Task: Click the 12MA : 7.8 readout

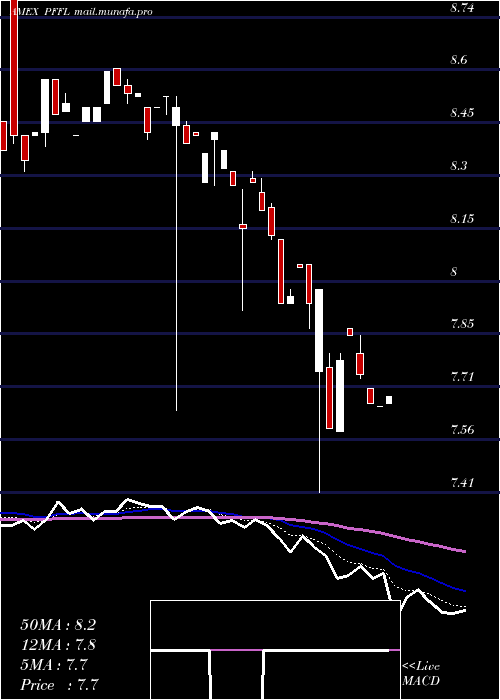Action: pyautogui.click(x=58, y=645)
